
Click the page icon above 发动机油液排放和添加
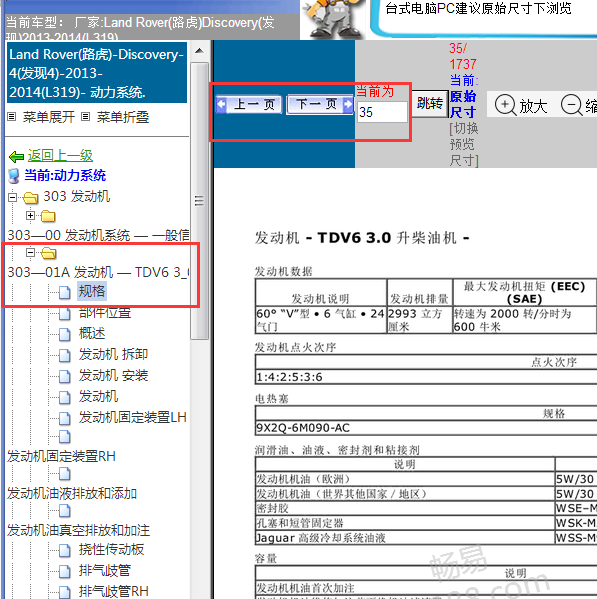tap(65, 474)
